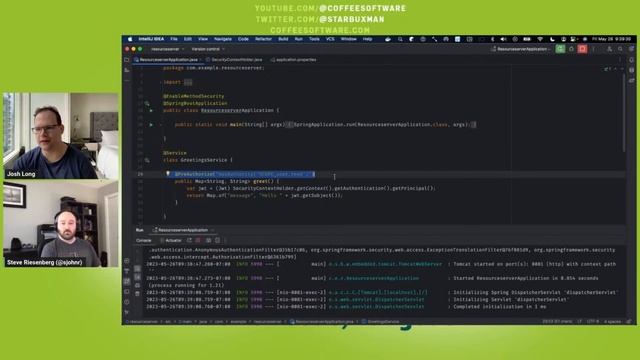Image resolution: width=640 pixels, height=360 pixels.
Task: Click the clear-all trash icon in console
Action: click(x=137, y=293)
